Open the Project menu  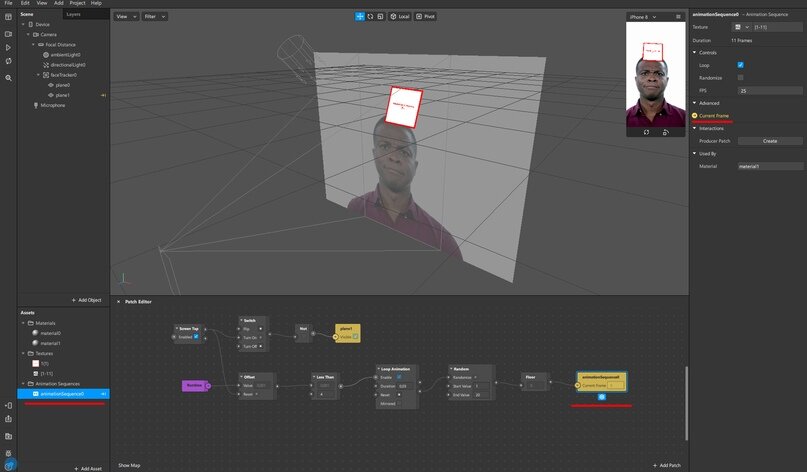(x=77, y=3)
